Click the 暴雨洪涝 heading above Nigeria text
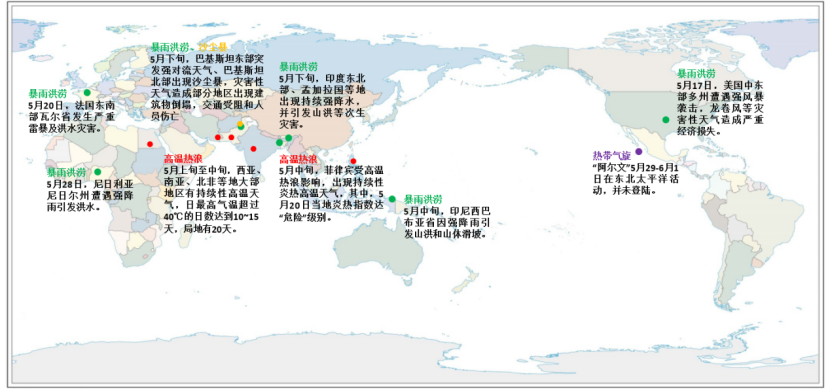This screenshot has height=390, width=831. (66, 172)
